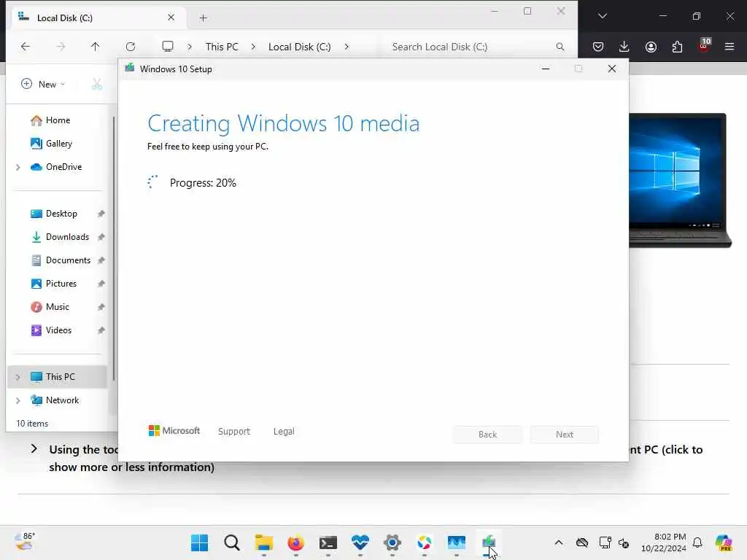Expand the OneDrive tree node
The image size is (747, 560).
click(x=18, y=167)
